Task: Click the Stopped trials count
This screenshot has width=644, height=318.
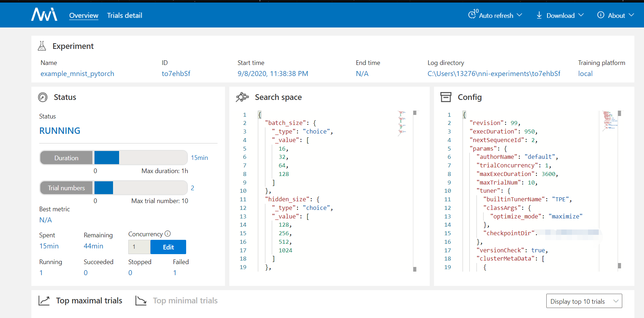Action: 130,273
